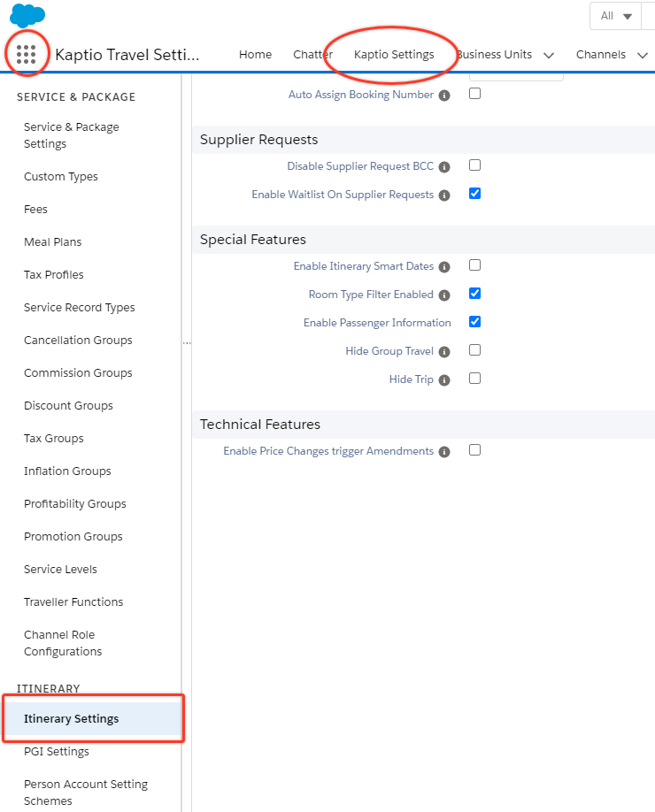Click the Hide Group Travel info icon

pyautogui.click(x=444, y=350)
